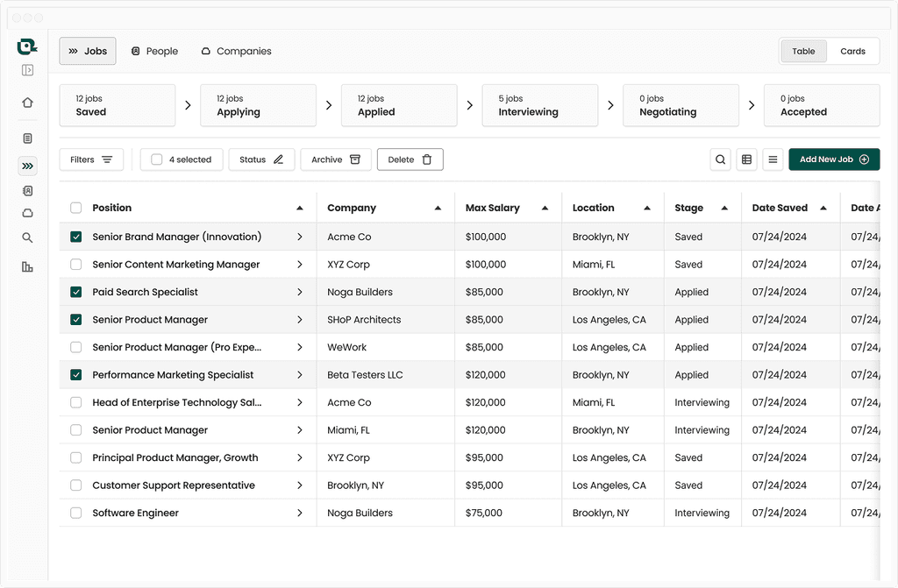The image size is (898, 588).
Task: Check the Software Engineer row checkbox
Action: (x=75, y=513)
